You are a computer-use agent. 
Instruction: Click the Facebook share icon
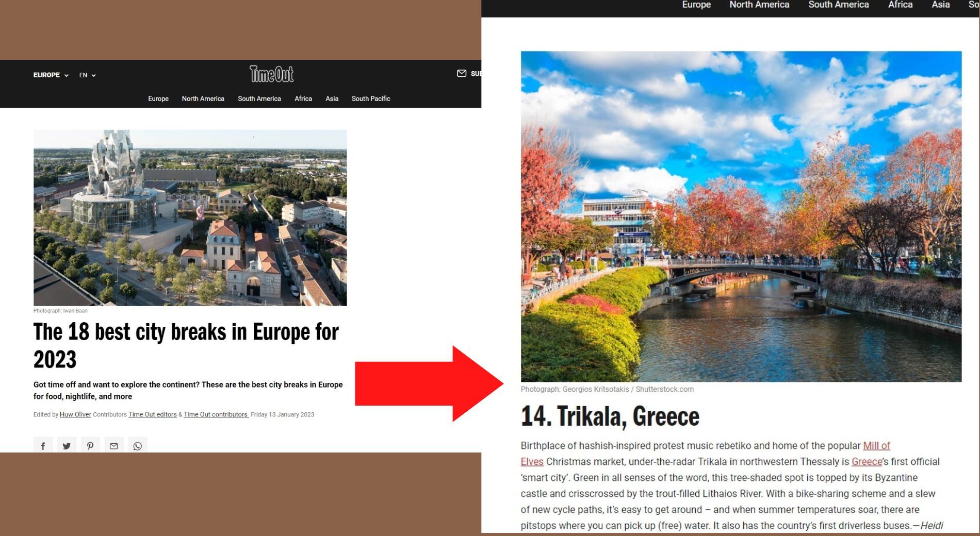[x=43, y=446]
